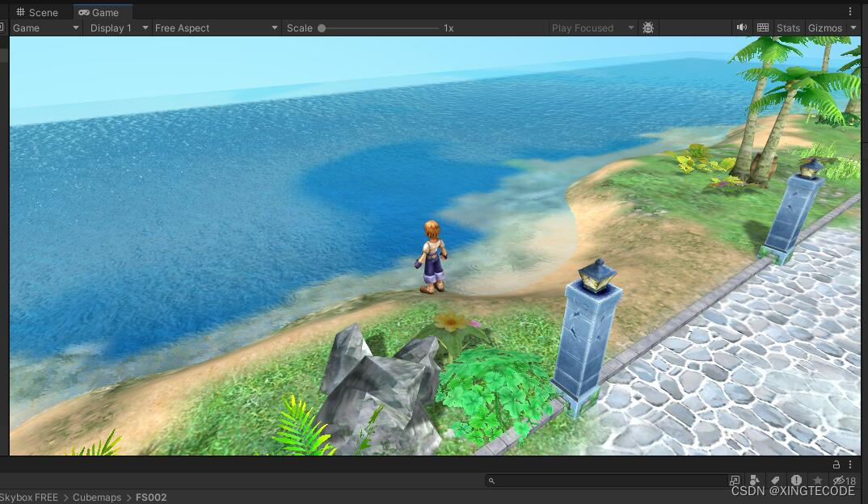868x504 pixels.
Task: Click the Search by Label tag icon
Action: pyautogui.click(x=776, y=481)
